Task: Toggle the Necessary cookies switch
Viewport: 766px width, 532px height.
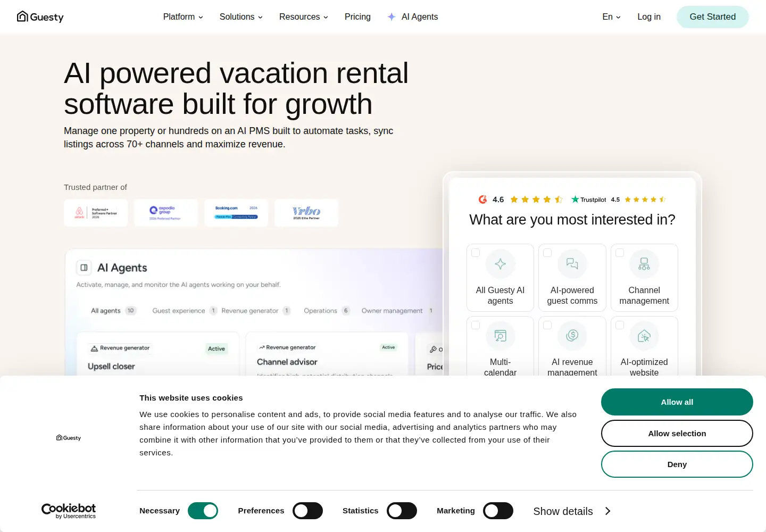Action: (203, 511)
